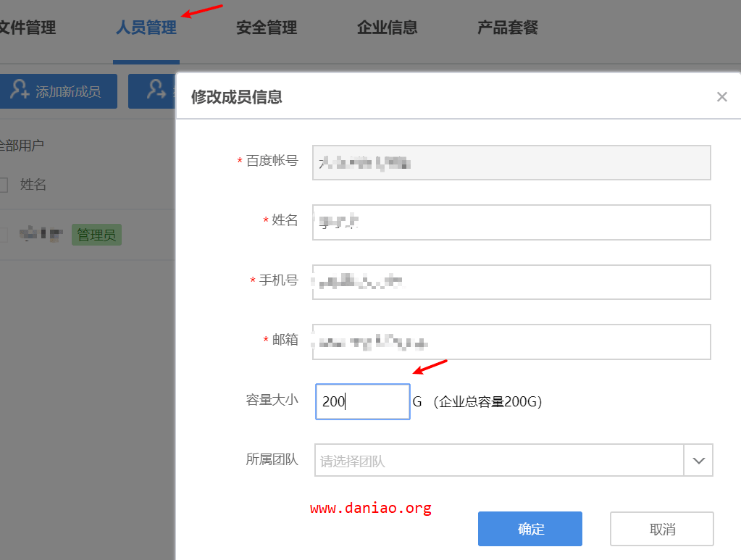Focus the 容量大小 input field
This screenshot has height=560, width=741.
(363, 401)
